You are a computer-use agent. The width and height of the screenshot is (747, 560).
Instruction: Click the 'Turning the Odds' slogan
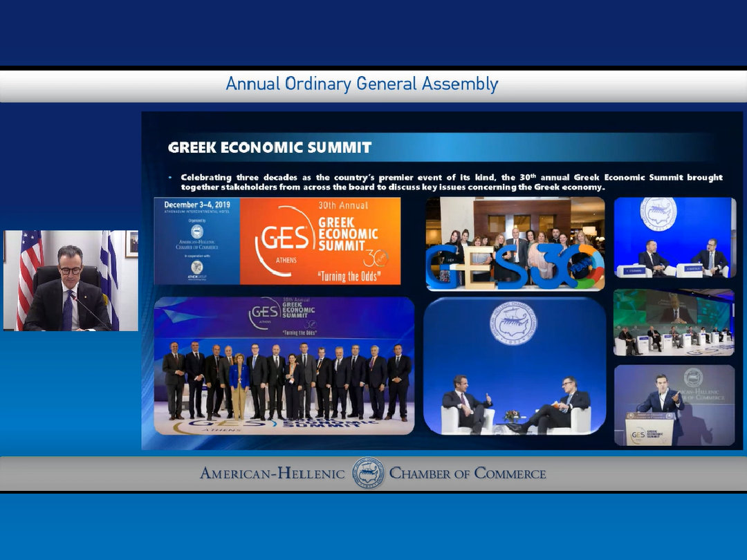(x=349, y=275)
